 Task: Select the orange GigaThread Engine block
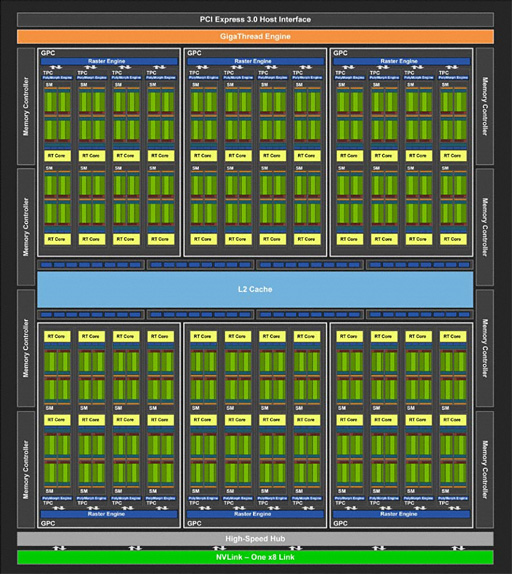(255, 37)
